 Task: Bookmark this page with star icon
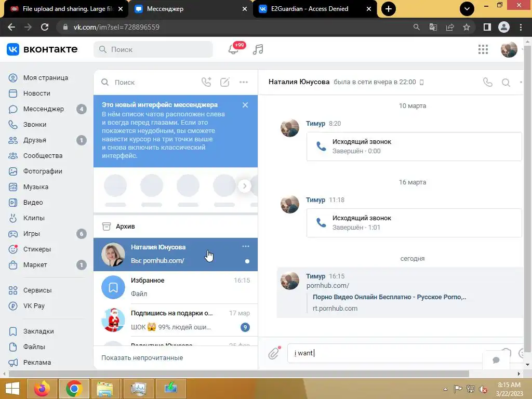click(x=467, y=27)
